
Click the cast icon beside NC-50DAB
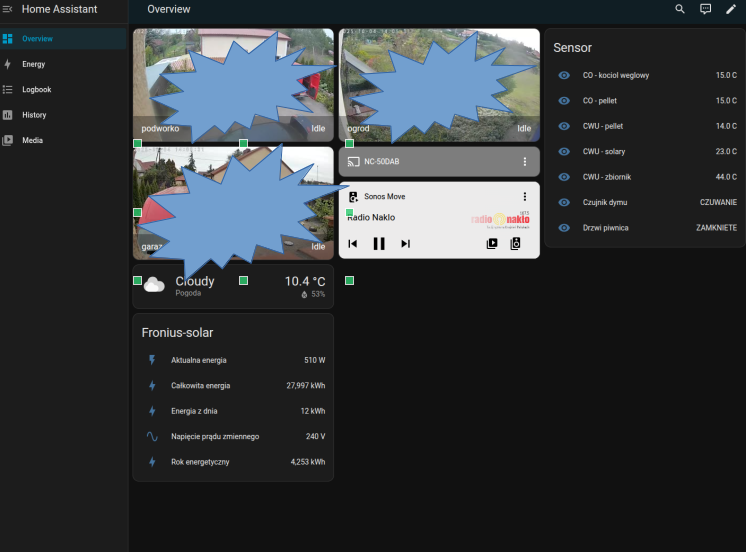353,162
